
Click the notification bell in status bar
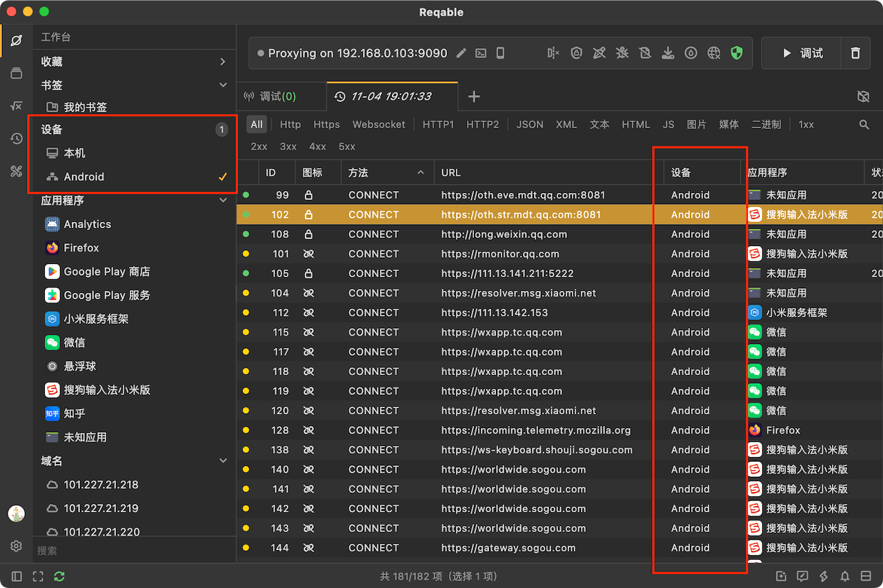coord(844,576)
